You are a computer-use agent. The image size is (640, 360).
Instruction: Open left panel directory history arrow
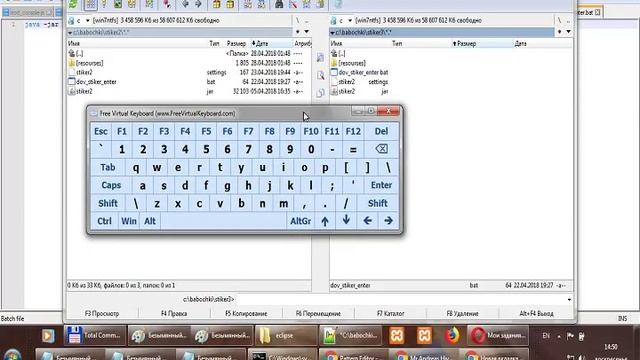[x=307, y=32]
